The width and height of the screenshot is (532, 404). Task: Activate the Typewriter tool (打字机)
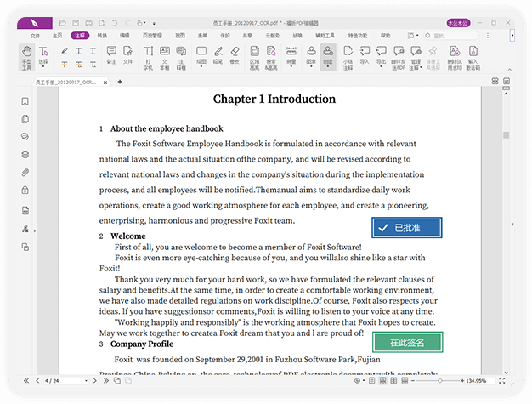(x=148, y=58)
